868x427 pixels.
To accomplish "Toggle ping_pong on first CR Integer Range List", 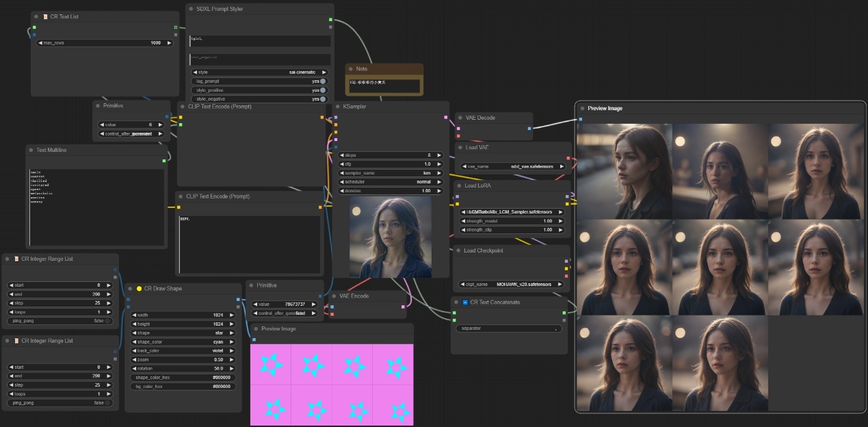I will click(x=60, y=320).
